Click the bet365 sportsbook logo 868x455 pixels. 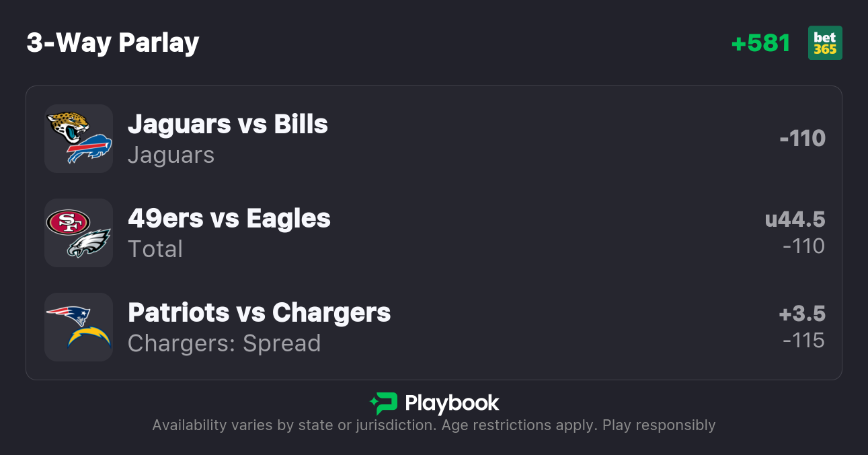tap(825, 43)
